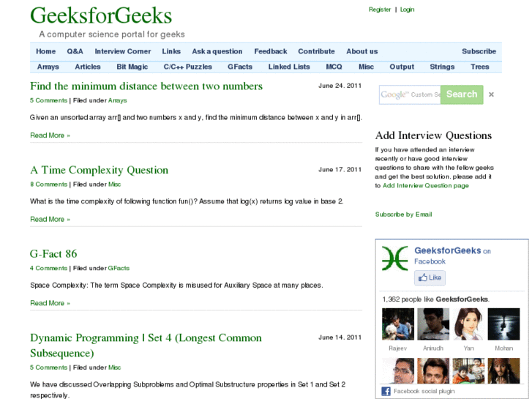Open the Linked Lists category
Image resolution: width=532 pixels, height=399 pixels.
click(289, 67)
